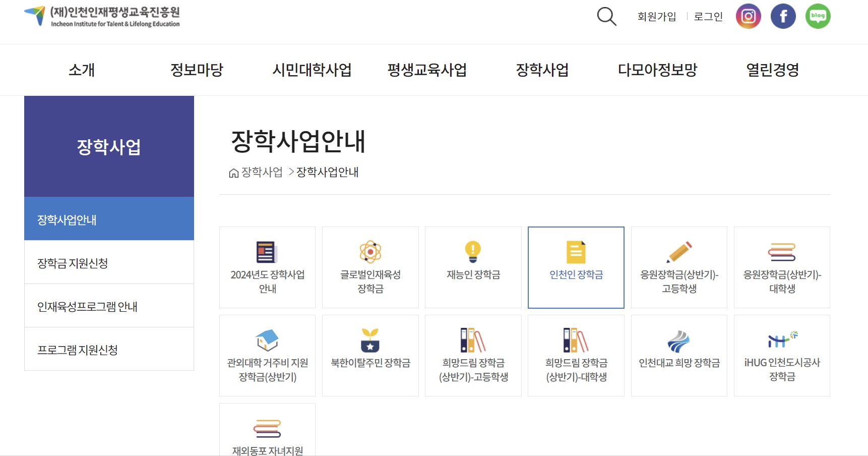868x456 pixels.
Task: Open the Facebook icon in the header
Action: (x=783, y=16)
